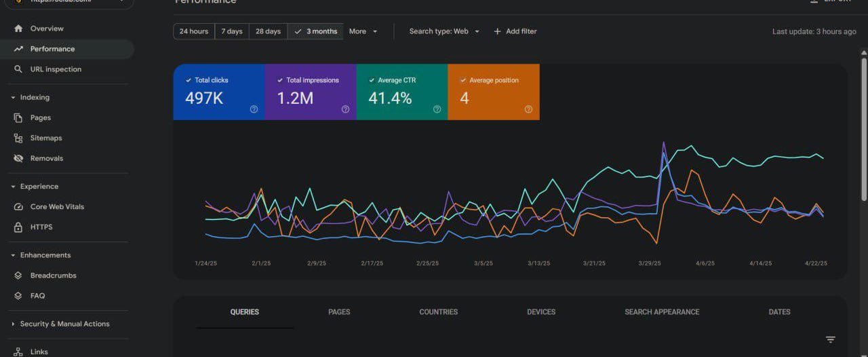Switch to the Countries tab
Viewport: 868px width, 357px height.
click(x=438, y=312)
